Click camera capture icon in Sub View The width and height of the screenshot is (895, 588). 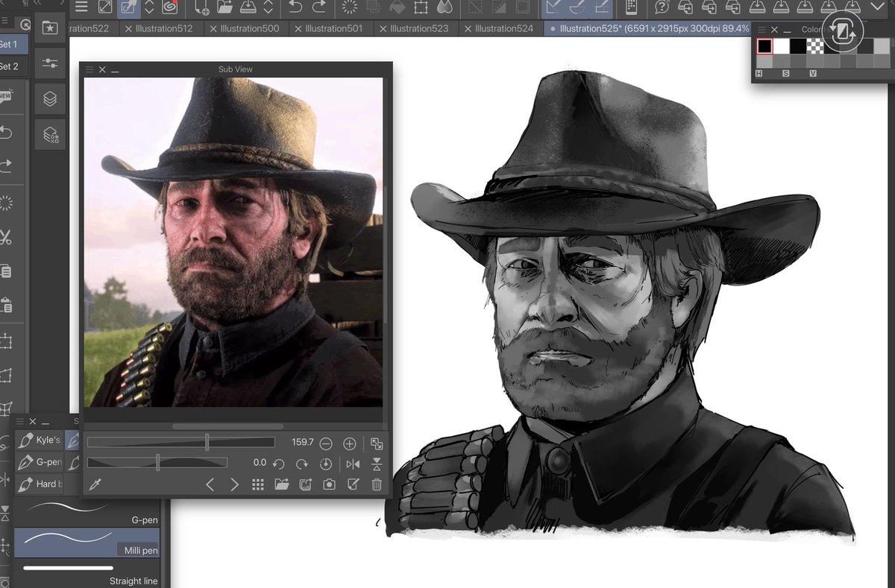click(x=329, y=484)
